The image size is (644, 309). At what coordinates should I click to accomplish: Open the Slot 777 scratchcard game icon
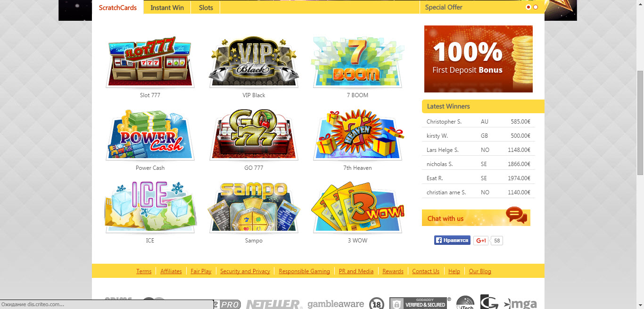coord(150,62)
